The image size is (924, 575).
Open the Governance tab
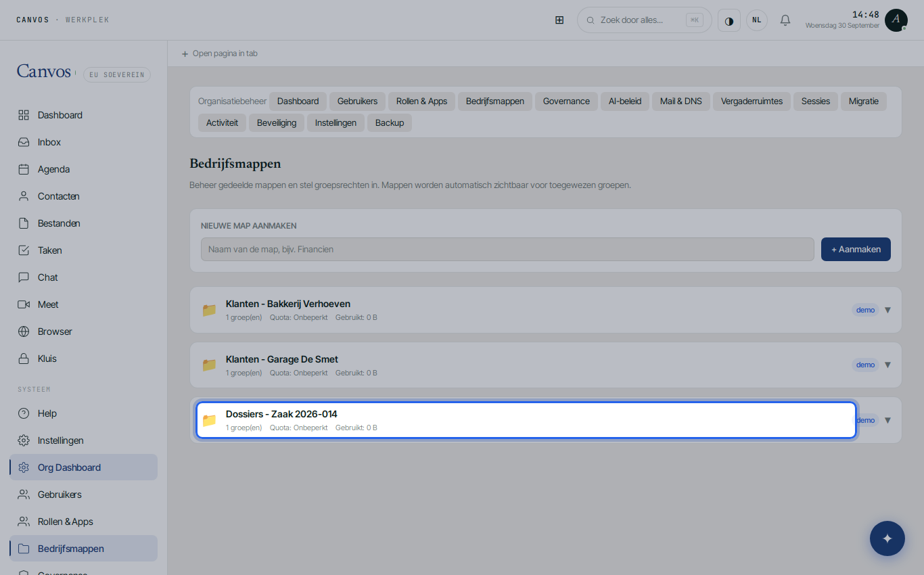(x=566, y=101)
